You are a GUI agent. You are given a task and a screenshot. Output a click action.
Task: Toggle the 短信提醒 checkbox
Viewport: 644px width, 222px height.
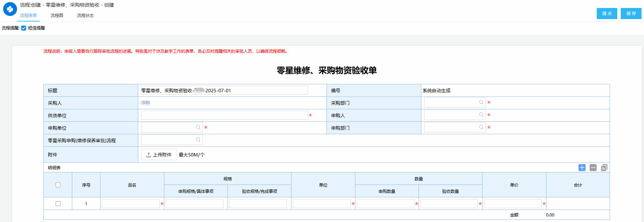click(24, 28)
